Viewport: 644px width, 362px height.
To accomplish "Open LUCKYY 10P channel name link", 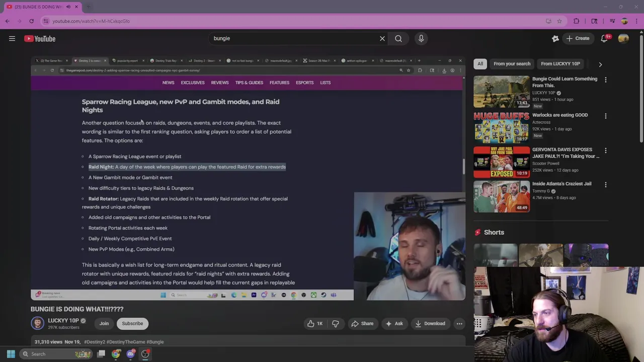I will [63, 320].
